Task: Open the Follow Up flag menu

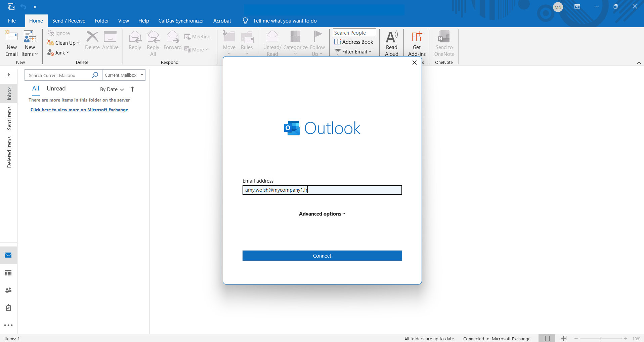Action: click(x=317, y=43)
